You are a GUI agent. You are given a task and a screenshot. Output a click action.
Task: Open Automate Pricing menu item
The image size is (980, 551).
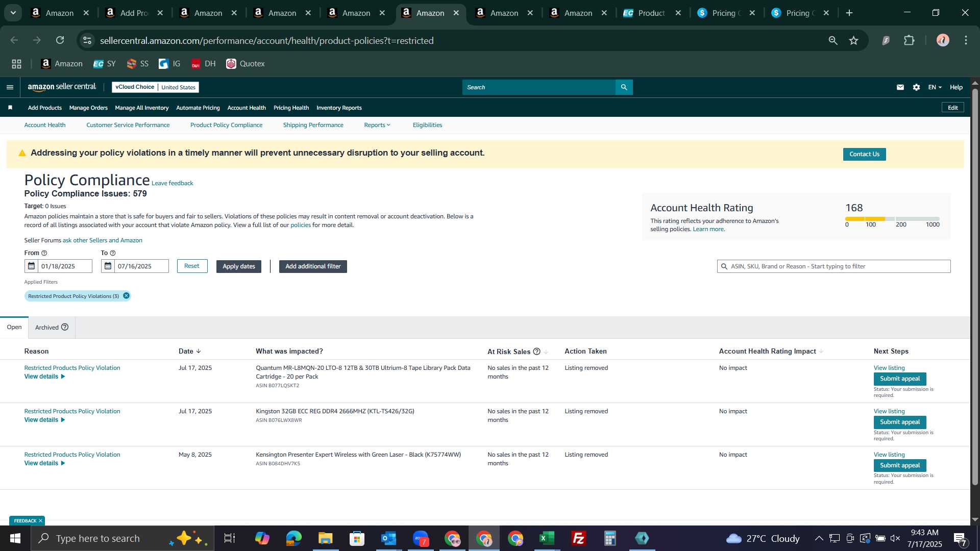(x=198, y=108)
